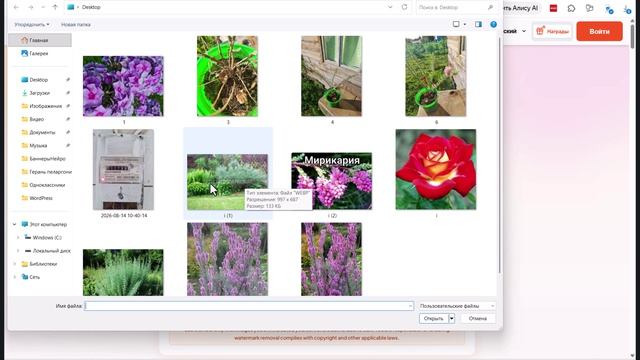Open help with the blue question icon

coord(493,24)
